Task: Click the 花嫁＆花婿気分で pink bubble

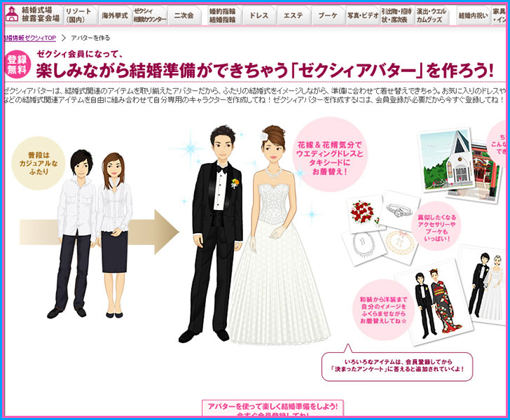Action: coord(329,155)
